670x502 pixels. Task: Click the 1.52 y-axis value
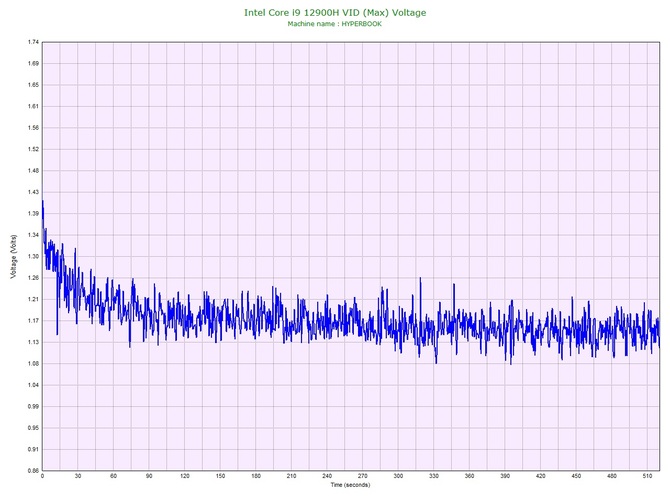[33, 149]
